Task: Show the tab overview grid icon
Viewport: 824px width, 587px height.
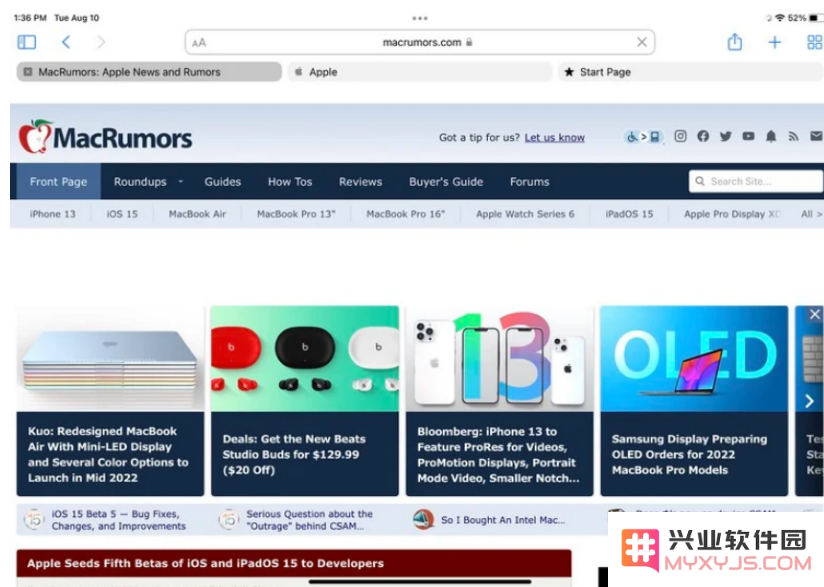Action: tap(815, 42)
